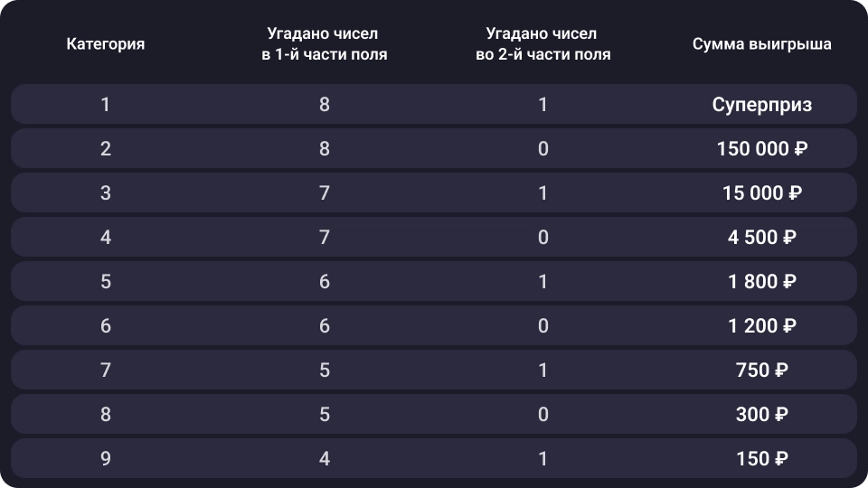Click the 300 ₽ prize amount
868x488 pixels.
tap(761, 415)
